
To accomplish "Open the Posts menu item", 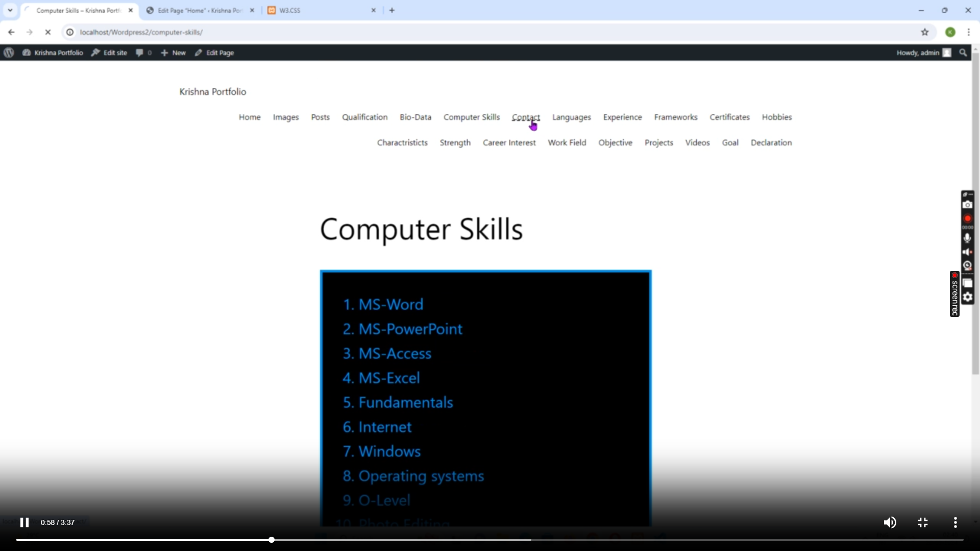I will coord(321,117).
